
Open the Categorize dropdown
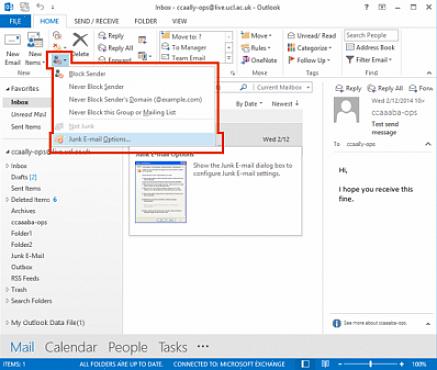tap(310, 48)
